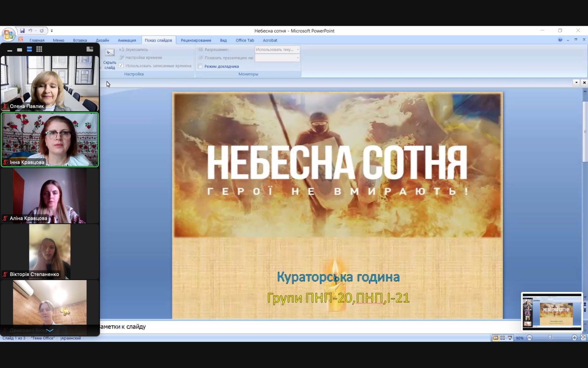
Task: Zoom out with the minus button
Action: [530, 338]
